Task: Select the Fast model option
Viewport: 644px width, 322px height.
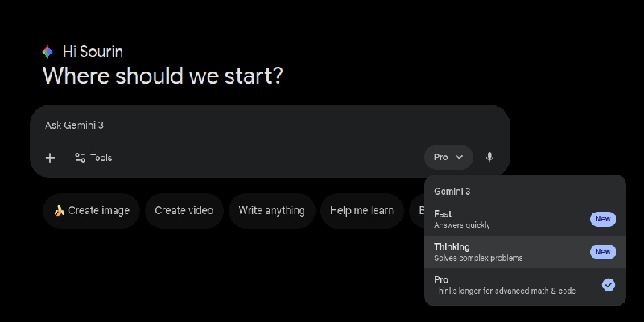Action: pyautogui.click(x=499, y=219)
